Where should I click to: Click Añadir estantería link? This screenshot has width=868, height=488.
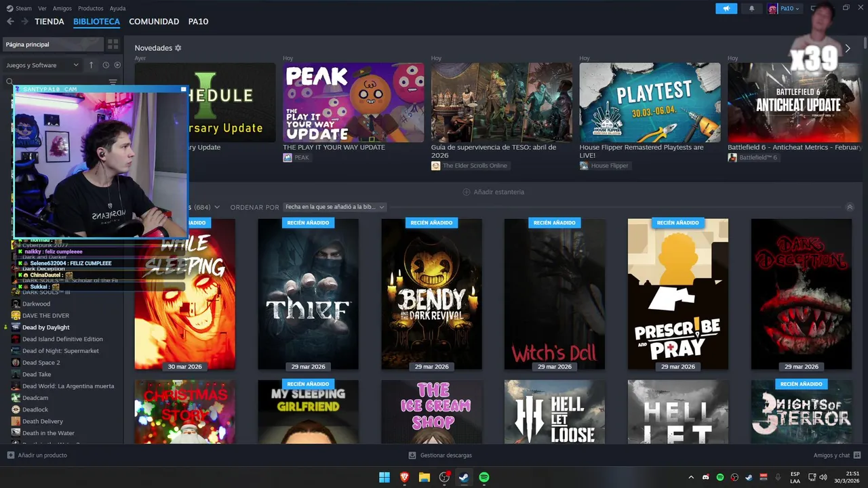(x=499, y=192)
